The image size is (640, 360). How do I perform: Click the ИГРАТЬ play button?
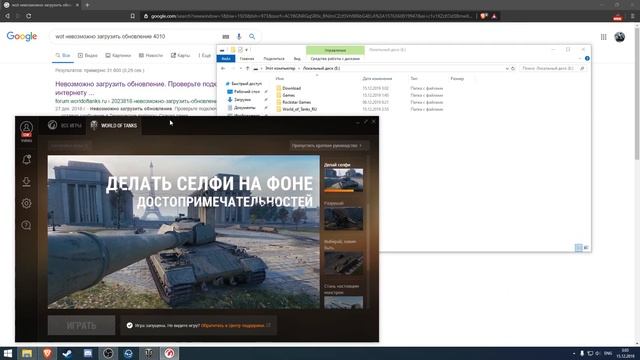point(82,325)
